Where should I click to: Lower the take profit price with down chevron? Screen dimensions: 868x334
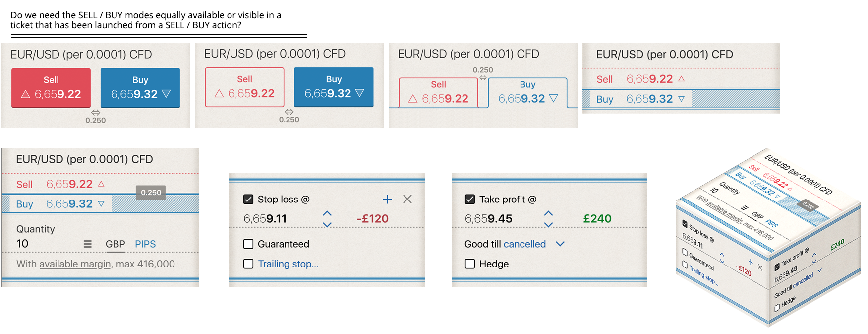(548, 224)
